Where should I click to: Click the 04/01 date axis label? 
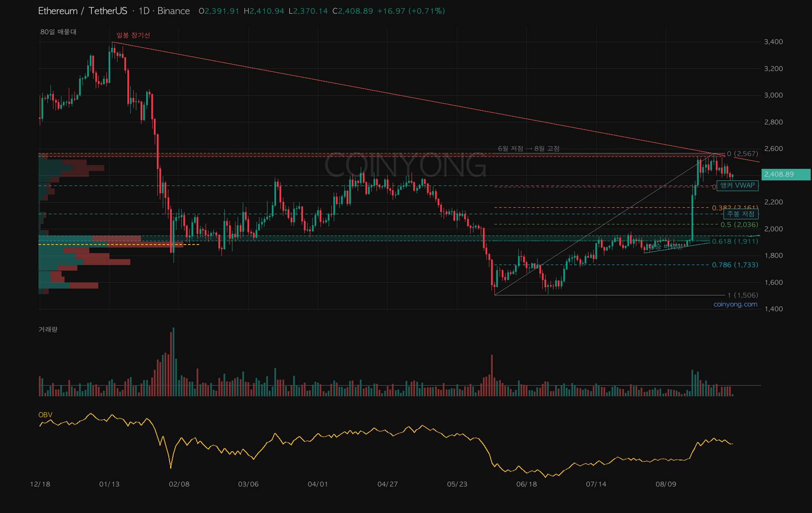coord(318,484)
